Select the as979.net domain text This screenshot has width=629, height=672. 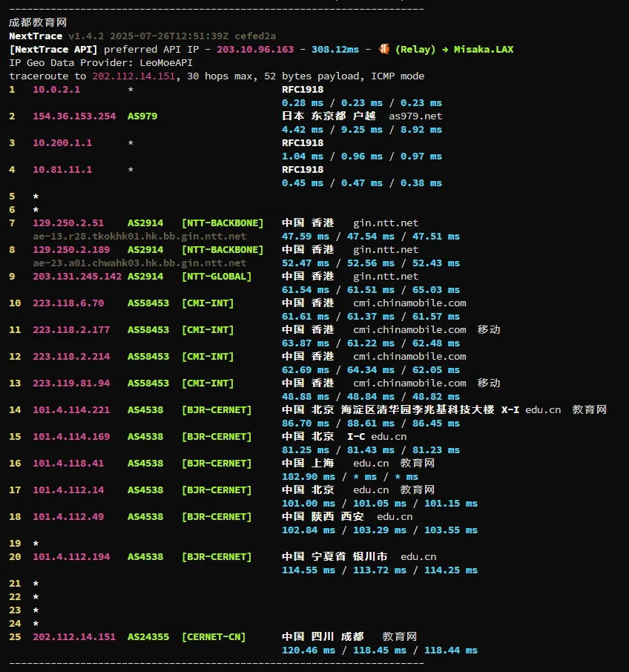coord(415,116)
